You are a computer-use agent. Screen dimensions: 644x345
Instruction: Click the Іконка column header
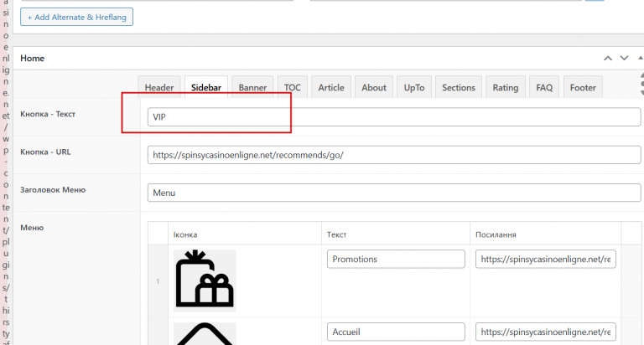point(185,234)
